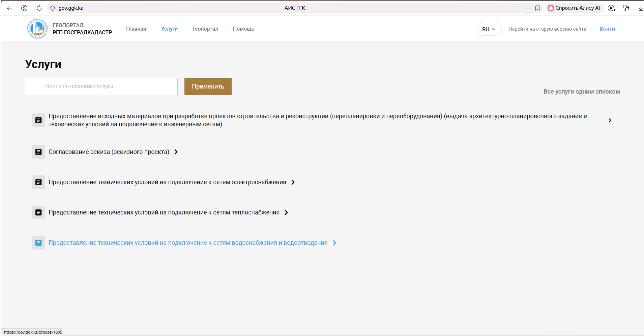The image size is (644, 336).
Task: Expand chevron for электроснабжения service
Action: (293, 182)
